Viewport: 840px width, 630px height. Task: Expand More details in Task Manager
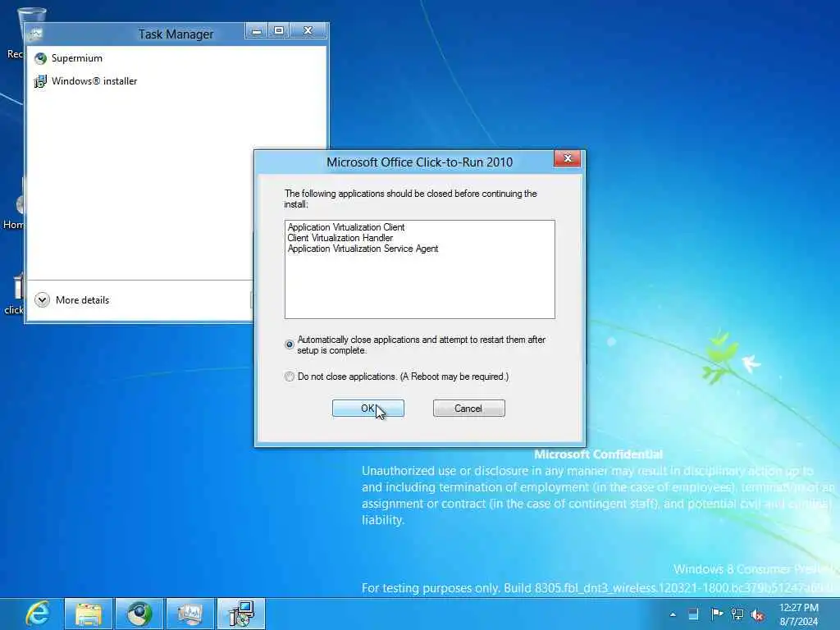point(72,300)
